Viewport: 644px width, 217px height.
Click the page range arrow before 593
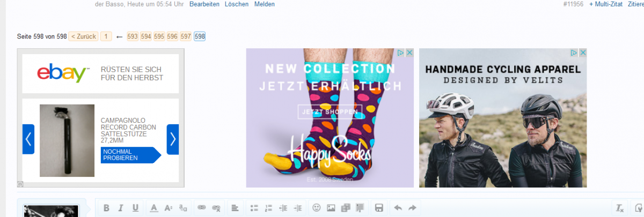coord(120,36)
